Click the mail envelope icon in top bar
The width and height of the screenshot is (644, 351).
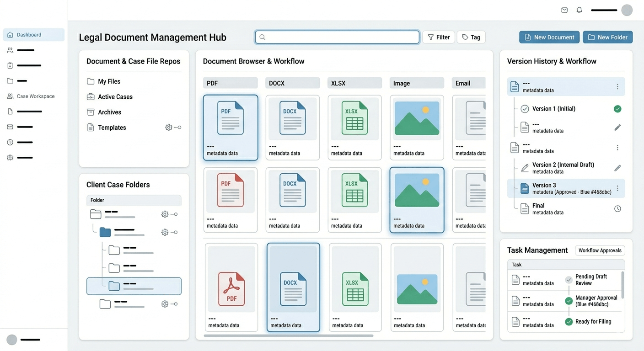tap(564, 10)
